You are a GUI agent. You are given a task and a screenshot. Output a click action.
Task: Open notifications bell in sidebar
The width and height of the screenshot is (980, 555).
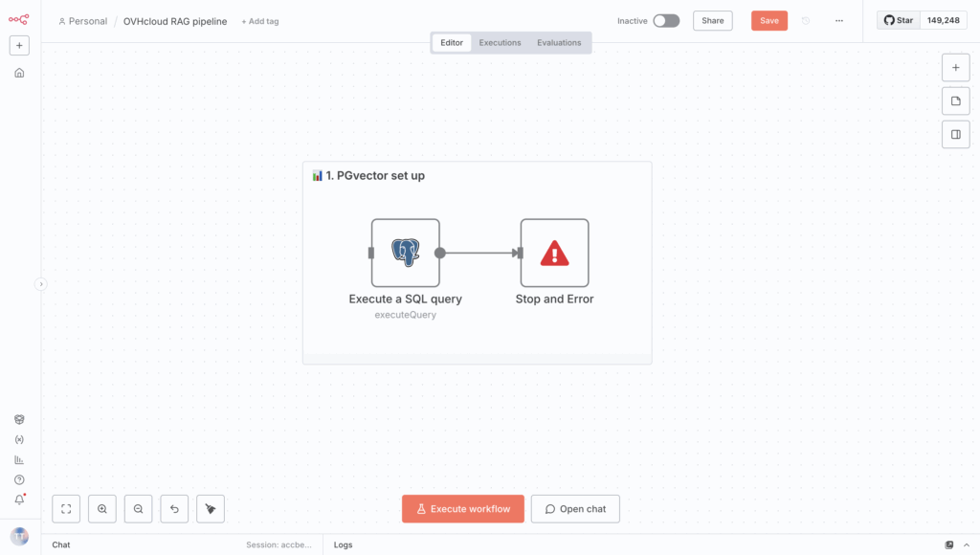pyautogui.click(x=19, y=499)
